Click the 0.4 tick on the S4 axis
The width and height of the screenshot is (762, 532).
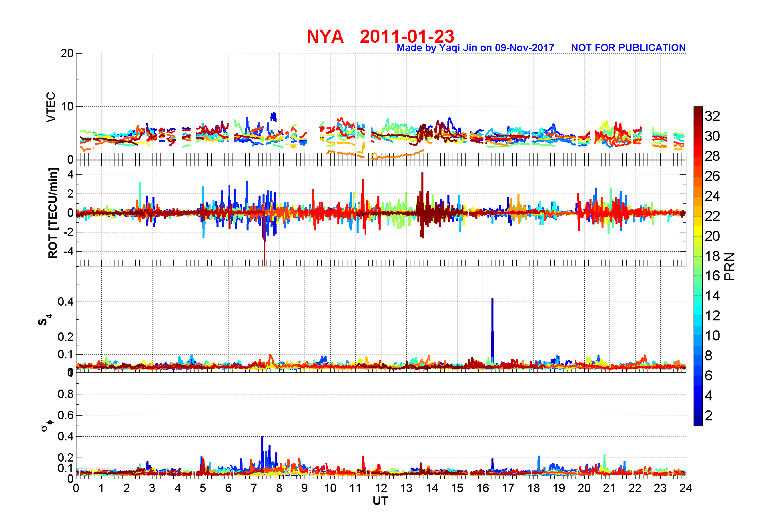[x=66, y=302]
